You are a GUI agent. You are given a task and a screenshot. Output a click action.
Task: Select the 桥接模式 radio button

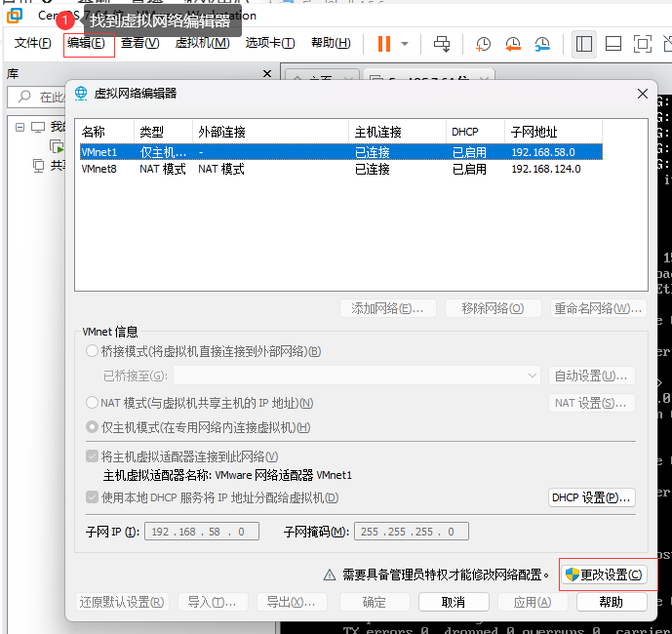pos(92,351)
